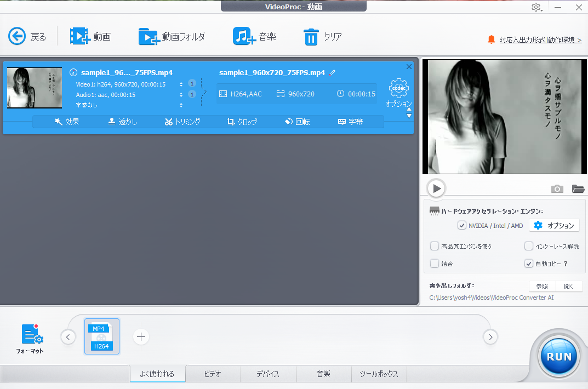This screenshot has height=389, width=588.
Task: Switch to ツールボックス tab
Action: pos(379,374)
